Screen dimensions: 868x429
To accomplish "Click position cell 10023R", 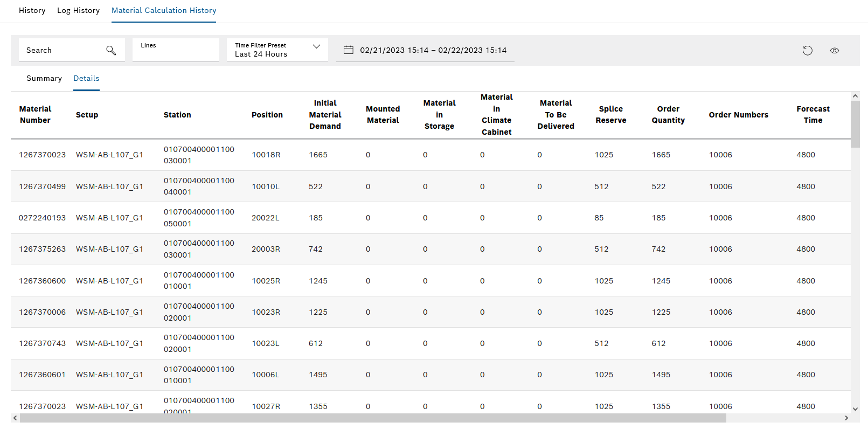I will tap(266, 312).
